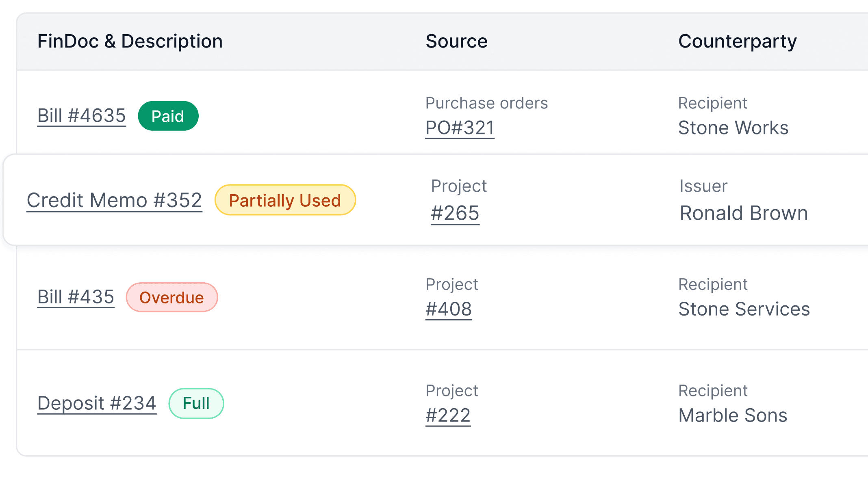Click issuer Ronald Brown
This screenshot has height=491, width=868.
[x=744, y=213]
